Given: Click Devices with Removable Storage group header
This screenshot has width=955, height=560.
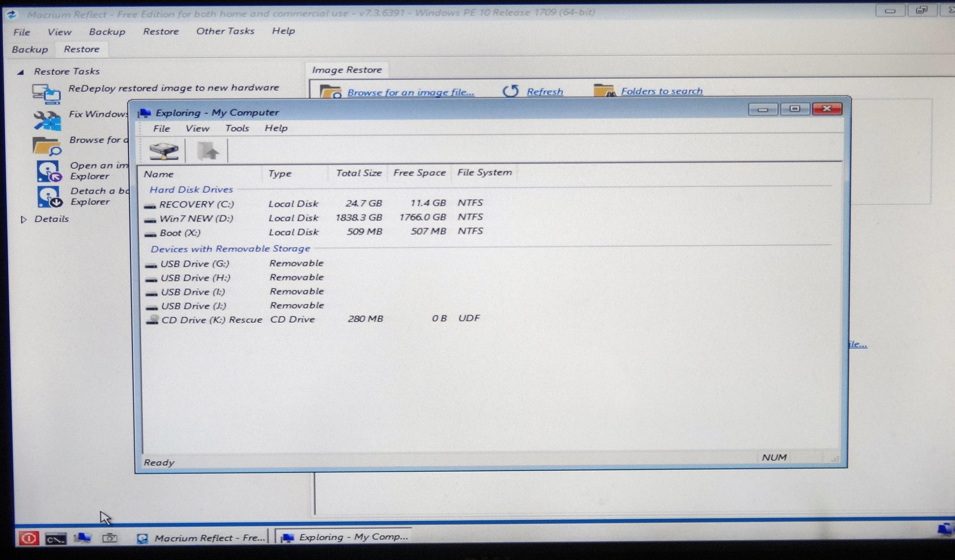Looking at the screenshot, I should (230, 249).
